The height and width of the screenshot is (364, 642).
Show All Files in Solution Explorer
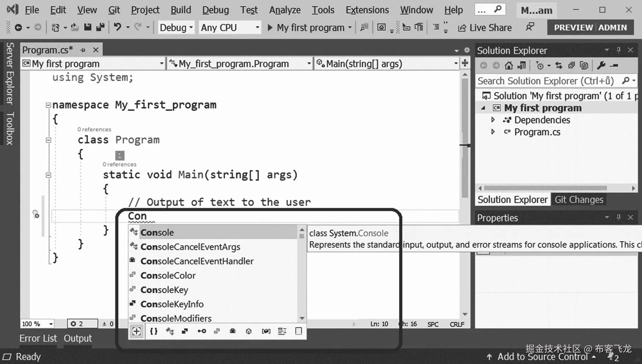coord(584,65)
